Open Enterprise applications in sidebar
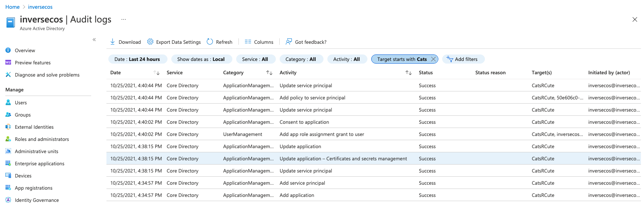The image size is (644, 203). (x=39, y=164)
